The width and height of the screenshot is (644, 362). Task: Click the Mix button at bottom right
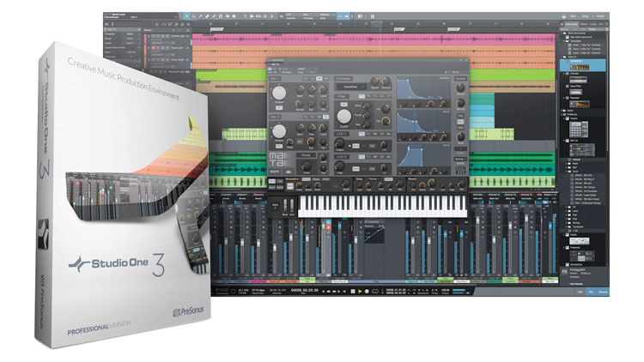[591, 292]
